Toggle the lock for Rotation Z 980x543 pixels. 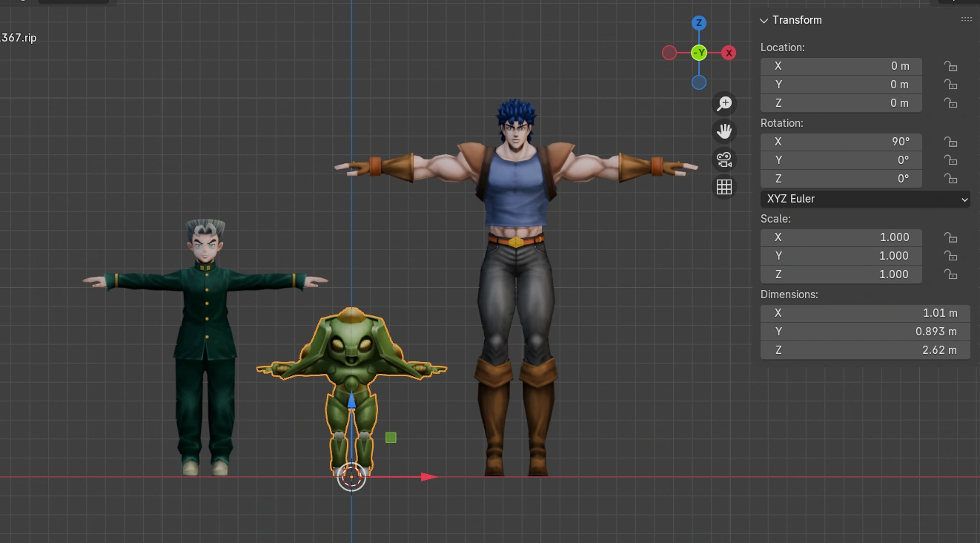tap(950, 179)
